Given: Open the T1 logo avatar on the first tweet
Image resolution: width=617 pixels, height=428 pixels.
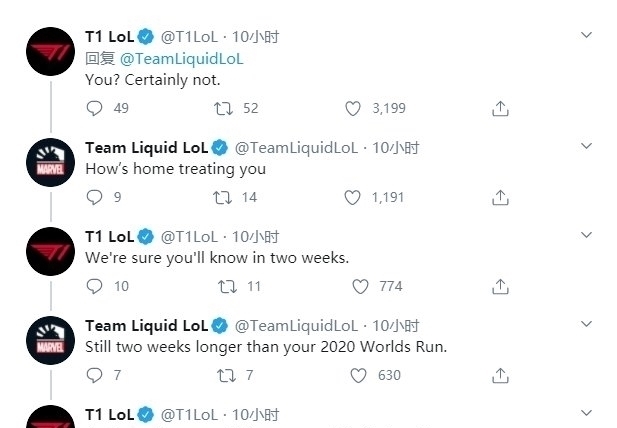Looking at the screenshot, I should (x=50, y=52).
